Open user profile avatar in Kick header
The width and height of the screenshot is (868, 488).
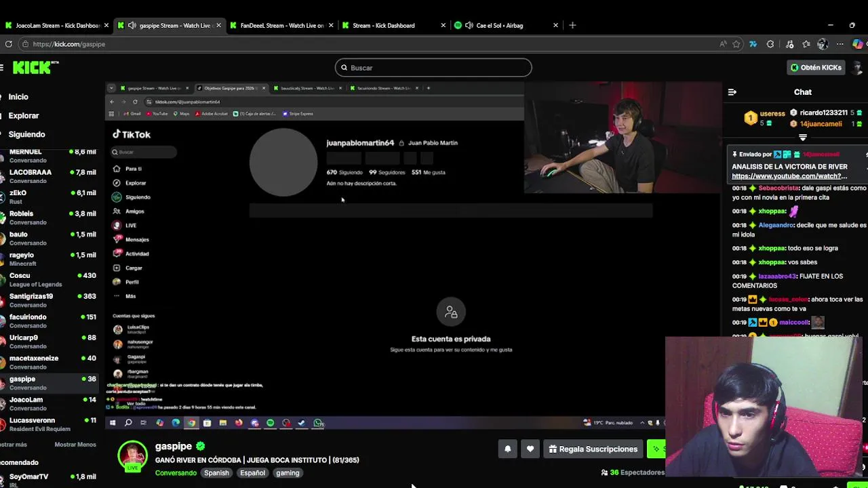click(859, 67)
